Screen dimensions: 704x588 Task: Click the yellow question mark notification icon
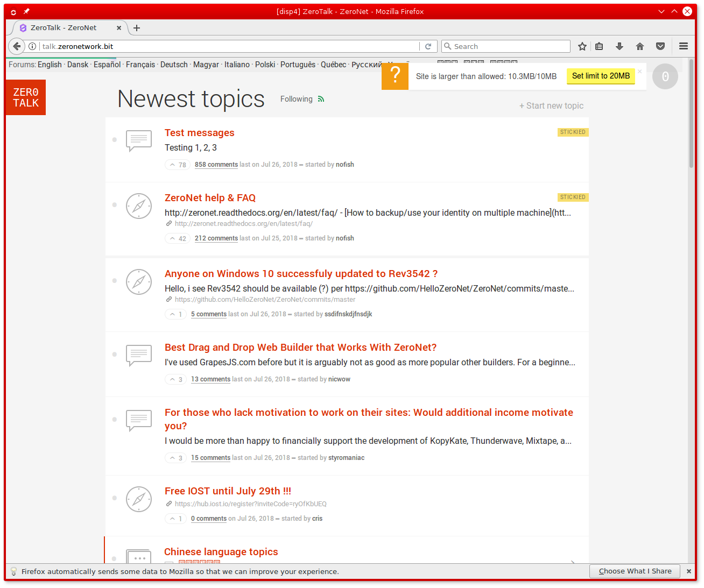[x=395, y=76]
